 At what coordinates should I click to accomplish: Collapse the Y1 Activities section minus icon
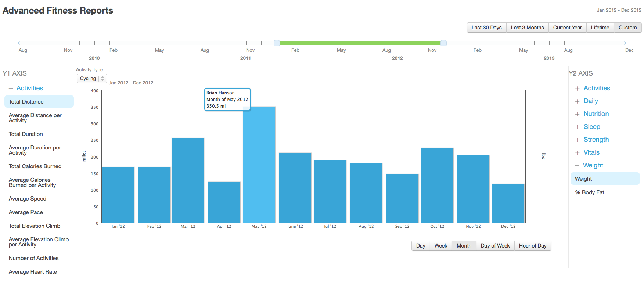[11, 89]
